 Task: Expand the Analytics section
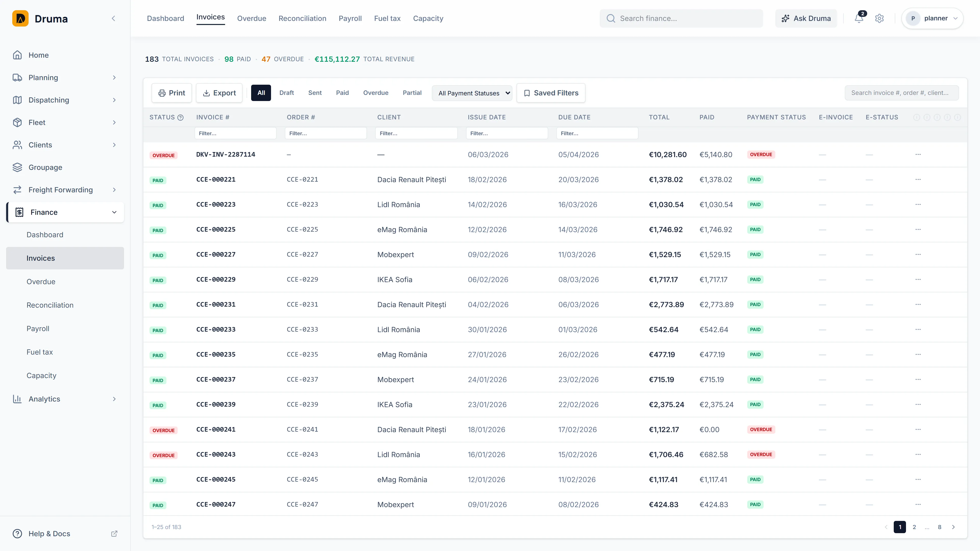click(114, 399)
